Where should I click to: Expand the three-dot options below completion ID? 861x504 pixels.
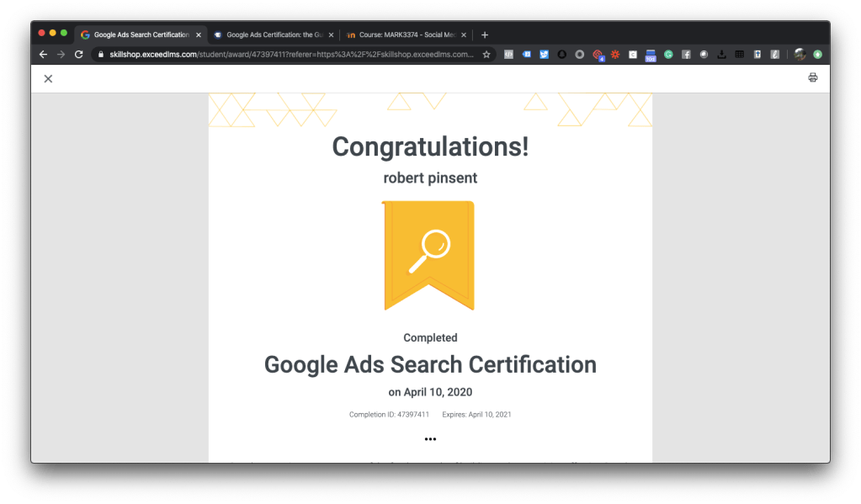(x=430, y=438)
